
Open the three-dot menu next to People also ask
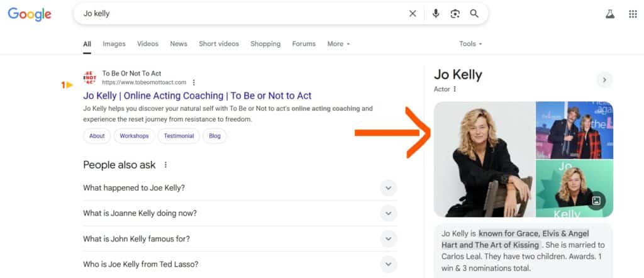click(165, 165)
